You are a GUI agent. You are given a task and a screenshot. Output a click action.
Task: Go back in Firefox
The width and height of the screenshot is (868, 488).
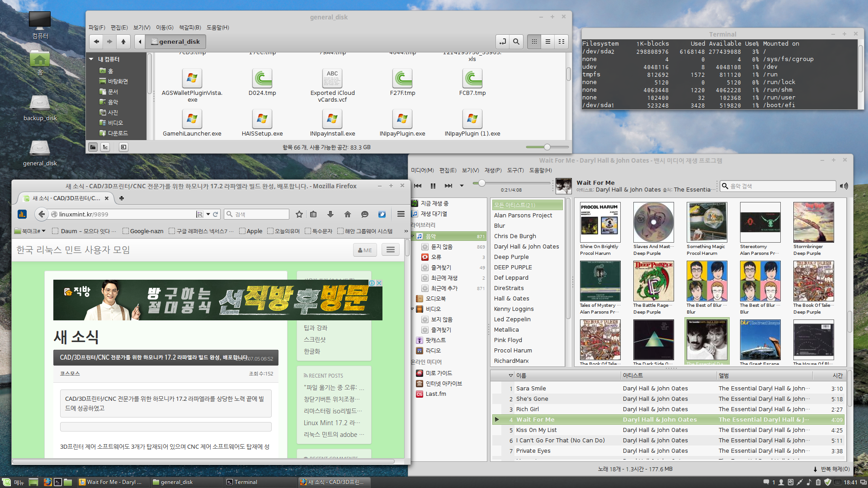tap(42, 214)
